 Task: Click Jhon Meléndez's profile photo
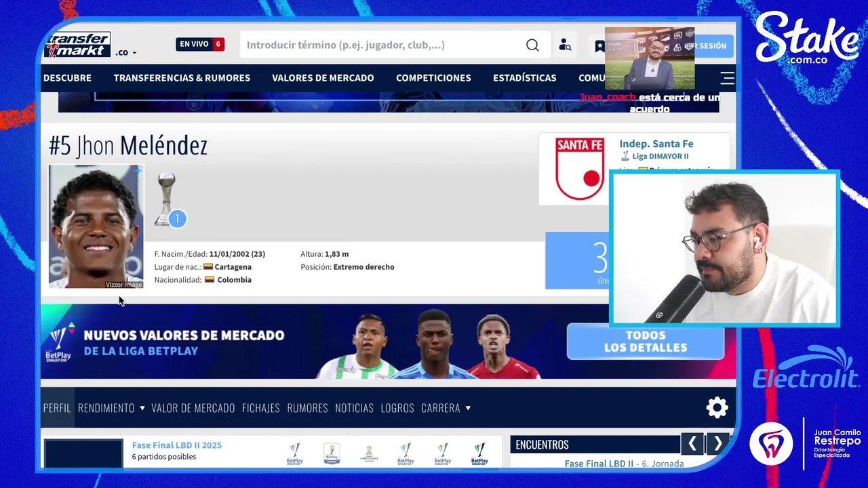pyautogui.click(x=96, y=226)
